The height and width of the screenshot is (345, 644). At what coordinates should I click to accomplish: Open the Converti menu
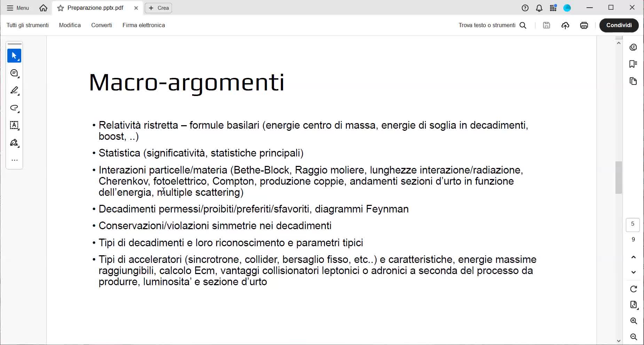102,25
